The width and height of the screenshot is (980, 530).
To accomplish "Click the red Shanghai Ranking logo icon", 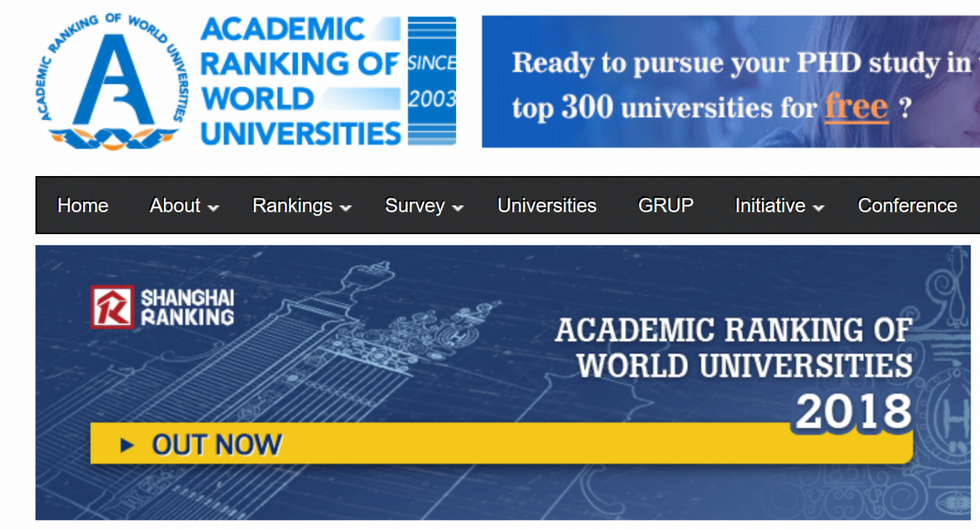I will 112,307.
